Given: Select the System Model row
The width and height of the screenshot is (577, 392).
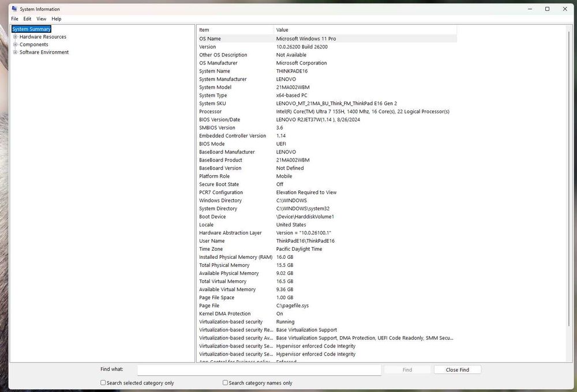Looking at the screenshot, I should (327, 87).
